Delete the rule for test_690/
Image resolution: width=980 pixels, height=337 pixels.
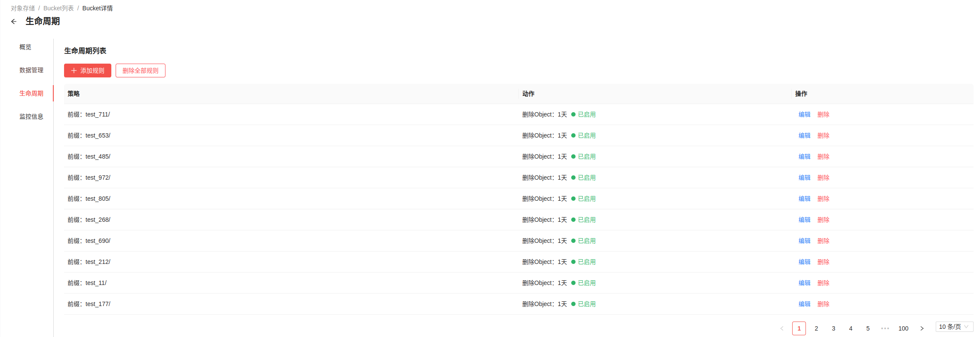click(x=824, y=241)
